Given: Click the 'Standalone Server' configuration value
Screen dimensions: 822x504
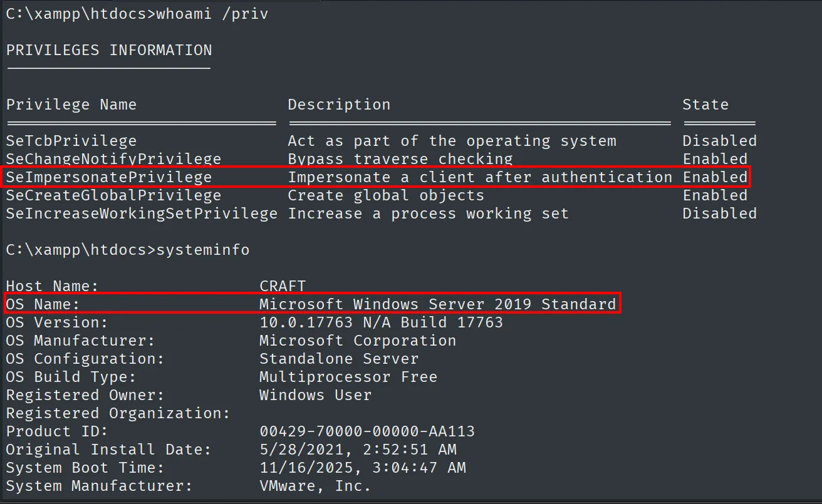Looking at the screenshot, I should [339, 359].
